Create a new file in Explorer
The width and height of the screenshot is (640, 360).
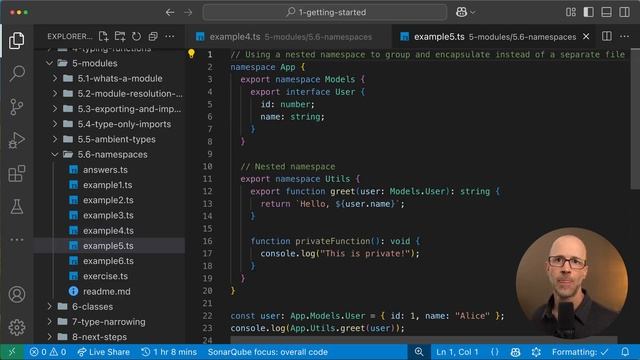pos(103,36)
